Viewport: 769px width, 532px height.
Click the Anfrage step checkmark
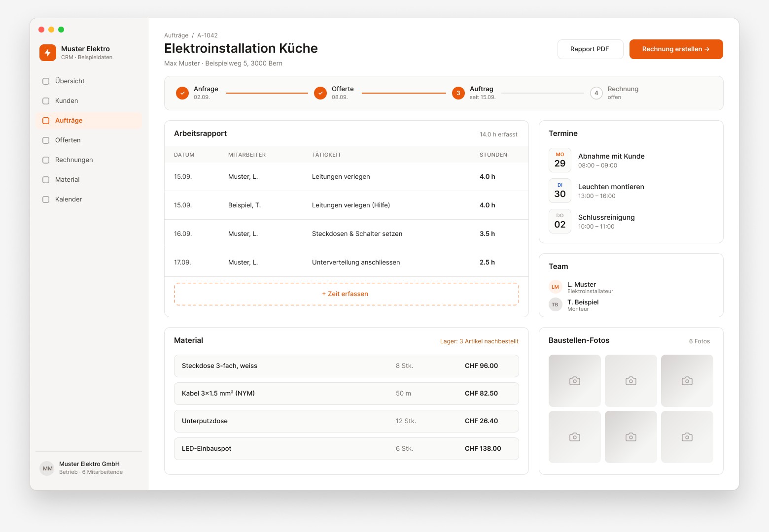click(182, 93)
